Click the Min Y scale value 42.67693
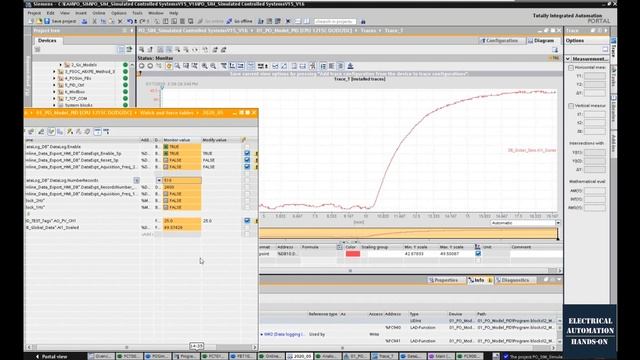Image resolution: width=640 pixels, height=360 pixels. pos(414,253)
